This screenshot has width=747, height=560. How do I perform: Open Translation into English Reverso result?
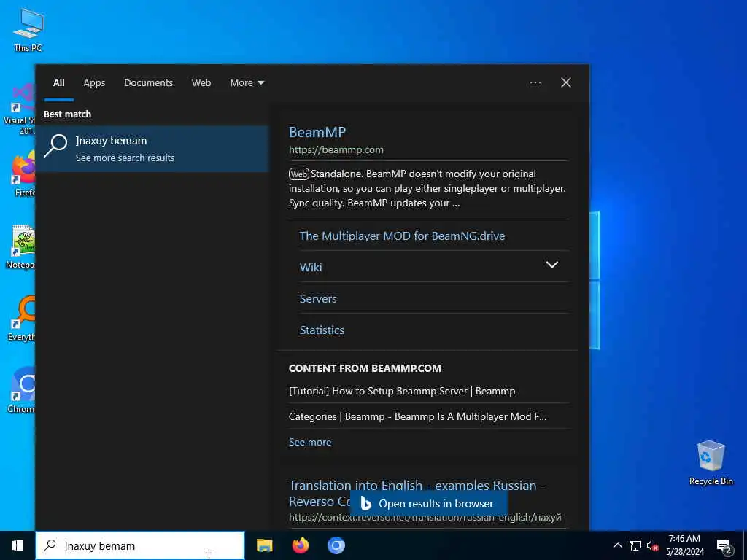point(417,486)
